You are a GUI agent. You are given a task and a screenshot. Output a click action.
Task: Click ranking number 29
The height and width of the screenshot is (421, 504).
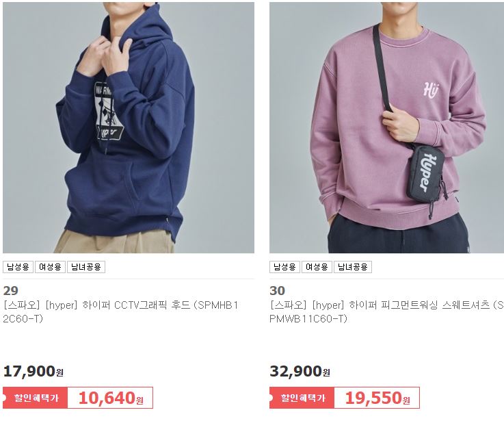pyautogui.click(x=11, y=291)
